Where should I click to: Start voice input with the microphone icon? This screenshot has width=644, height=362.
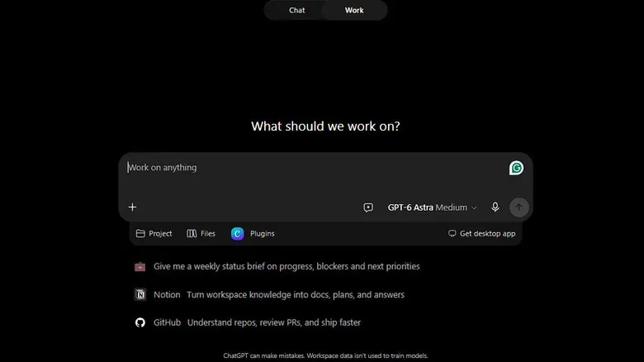495,207
